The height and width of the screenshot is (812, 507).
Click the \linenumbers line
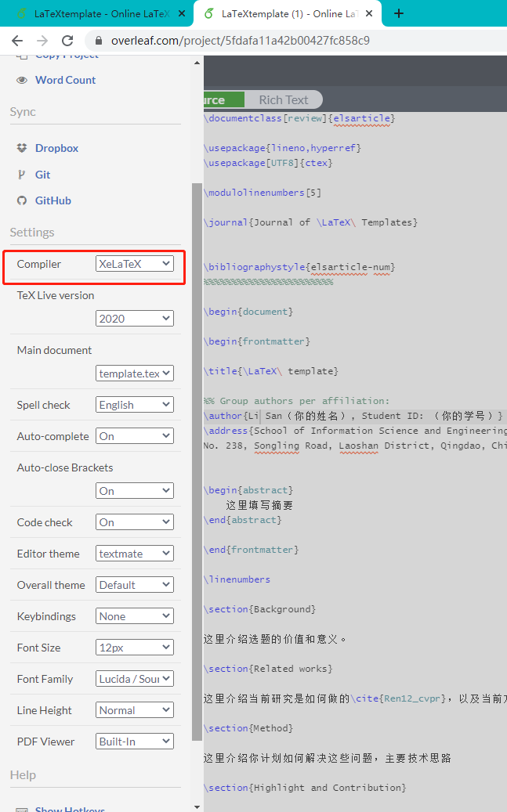(x=237, y=579)
